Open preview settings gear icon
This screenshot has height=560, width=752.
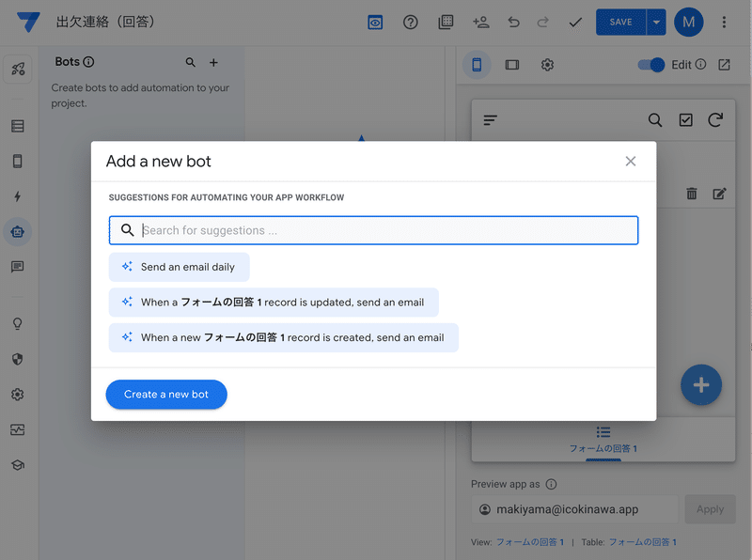547,65
